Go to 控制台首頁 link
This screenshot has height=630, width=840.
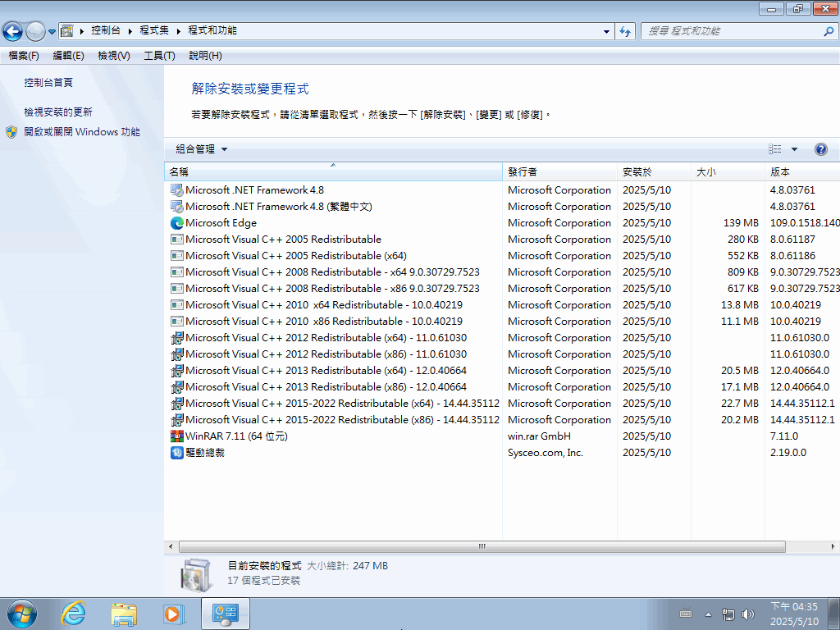pos(48,83)
